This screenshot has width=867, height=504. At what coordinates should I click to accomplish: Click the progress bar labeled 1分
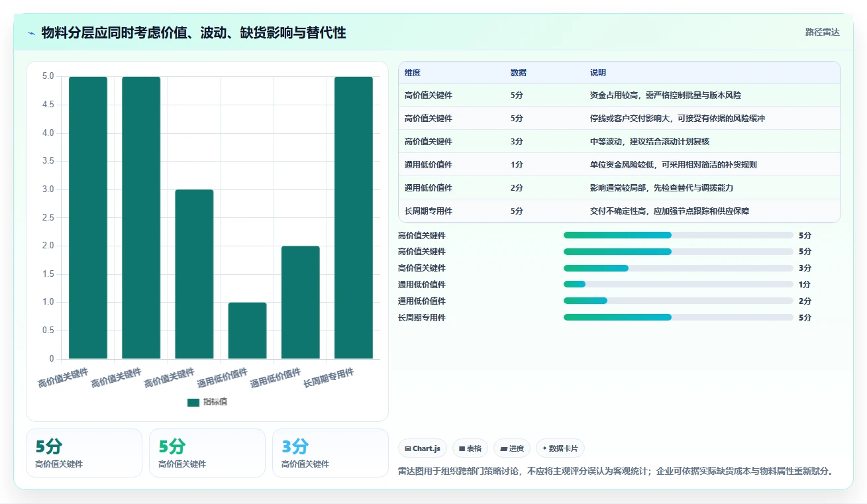[678, 285]
